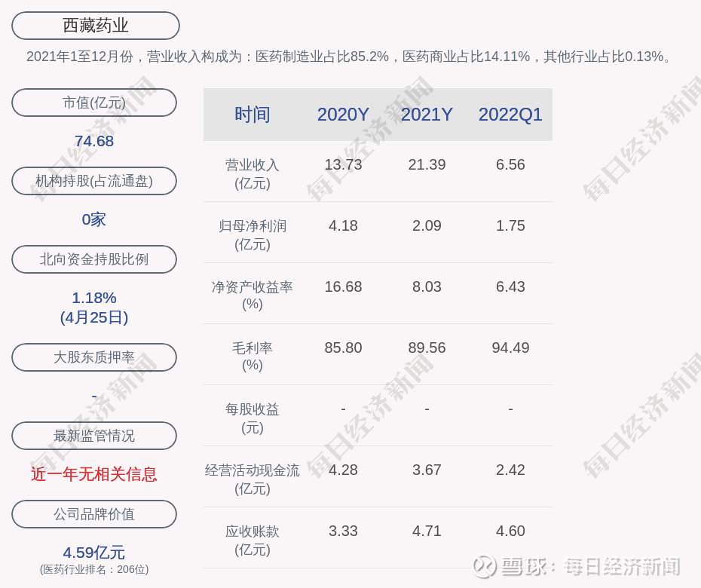701x588 pixels.
Task: Click the 2022Q1 column header
Action: 510,115
